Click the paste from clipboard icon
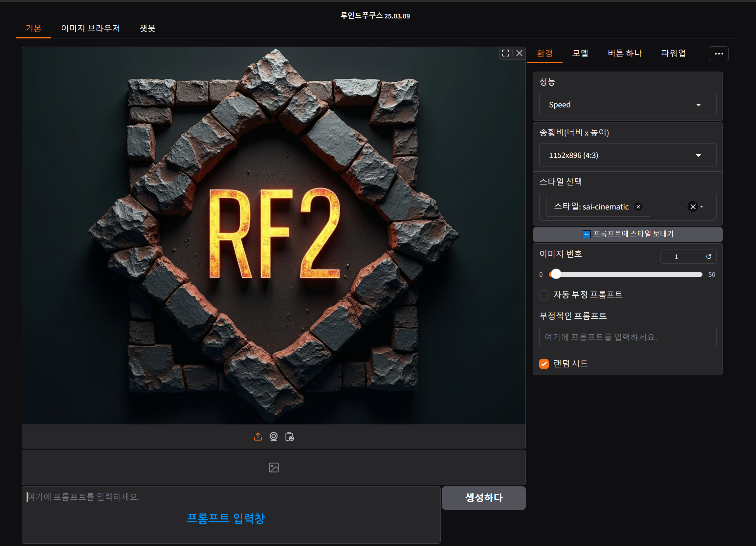This screenshot has width=756, height=546. point(289,436)
